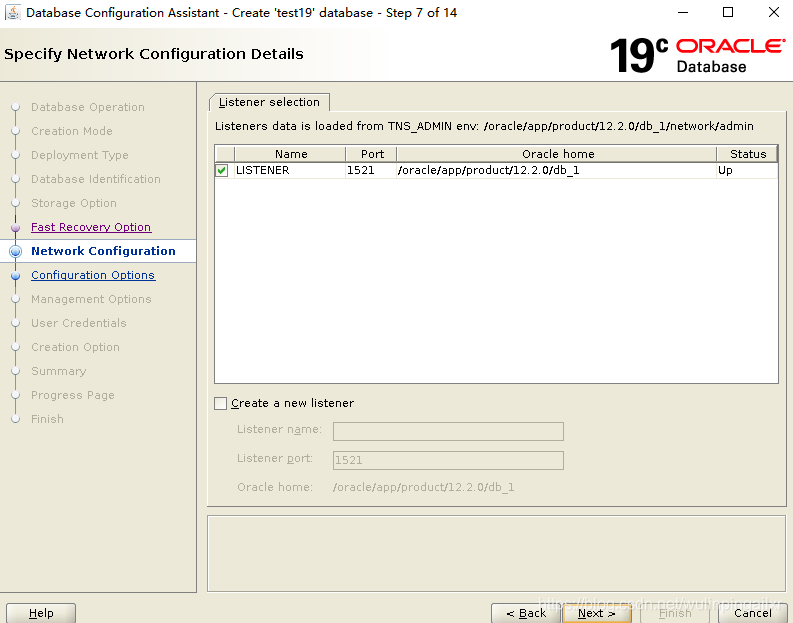The width and height of the screenshot is (793, 623).
Task: Click the disabled Finish button
Action: click(675, 613)
